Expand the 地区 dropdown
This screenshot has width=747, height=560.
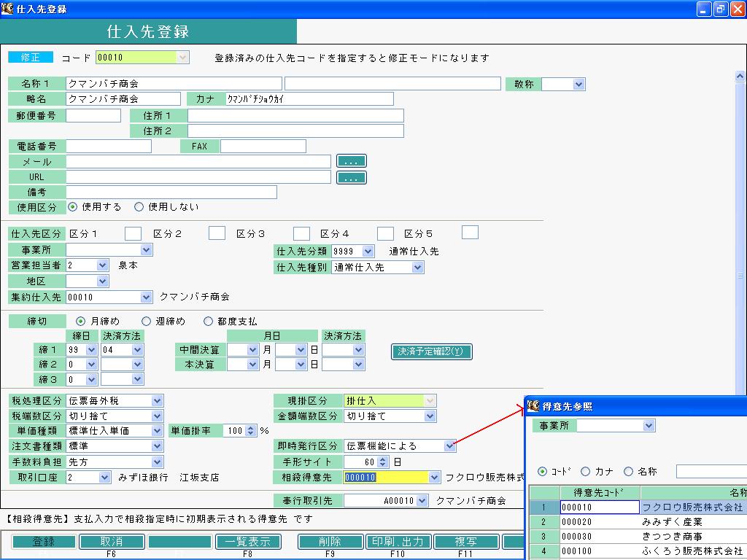coord(102,281)
